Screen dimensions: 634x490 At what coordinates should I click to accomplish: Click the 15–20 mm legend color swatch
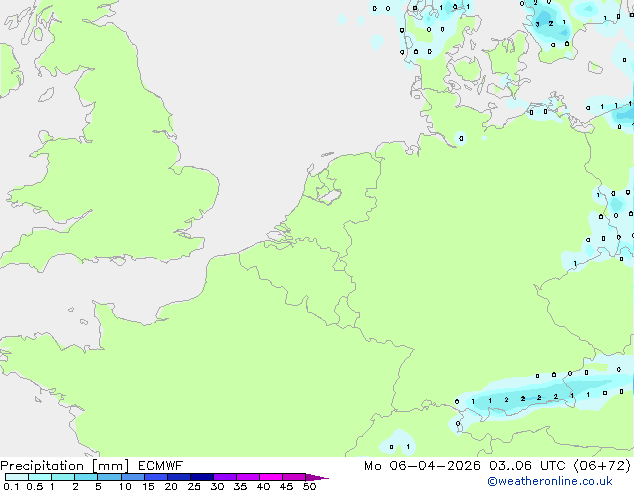click(x=156, y=477)
